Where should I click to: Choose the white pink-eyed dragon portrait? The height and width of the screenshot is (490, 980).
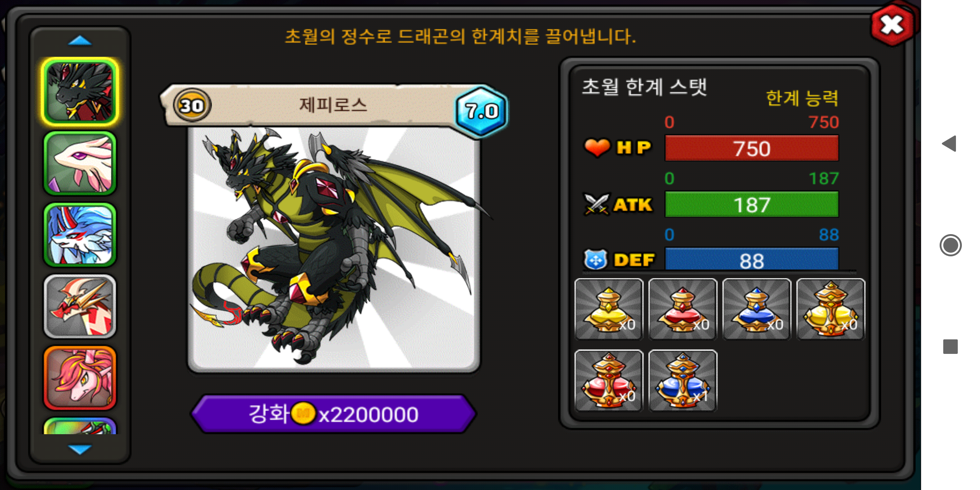click(x=80, y=163)
